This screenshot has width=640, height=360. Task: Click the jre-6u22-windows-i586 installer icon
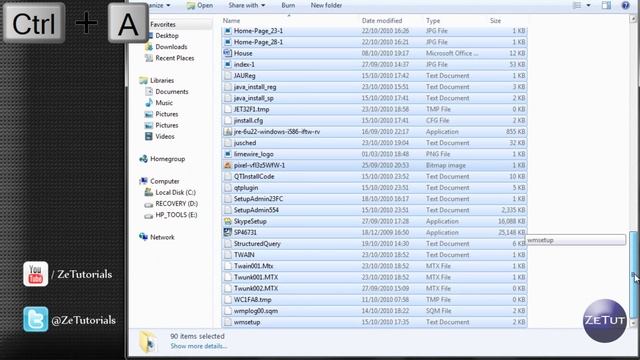(228, 132)
